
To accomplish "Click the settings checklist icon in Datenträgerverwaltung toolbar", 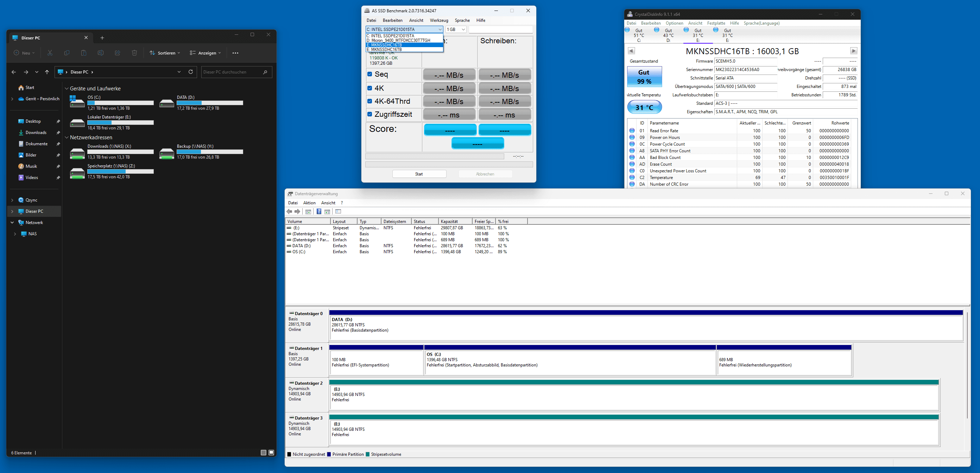I will 338,211.
